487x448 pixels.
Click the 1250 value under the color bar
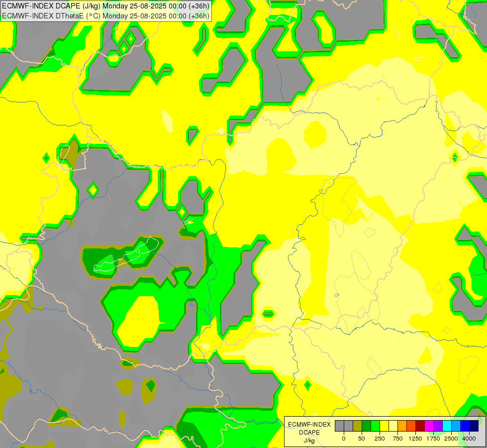click(415, 439)
